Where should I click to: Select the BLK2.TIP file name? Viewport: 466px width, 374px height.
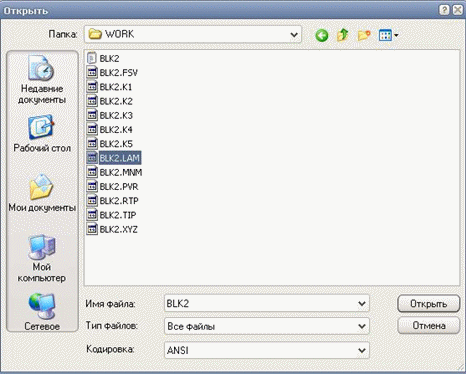click(118, 215)
